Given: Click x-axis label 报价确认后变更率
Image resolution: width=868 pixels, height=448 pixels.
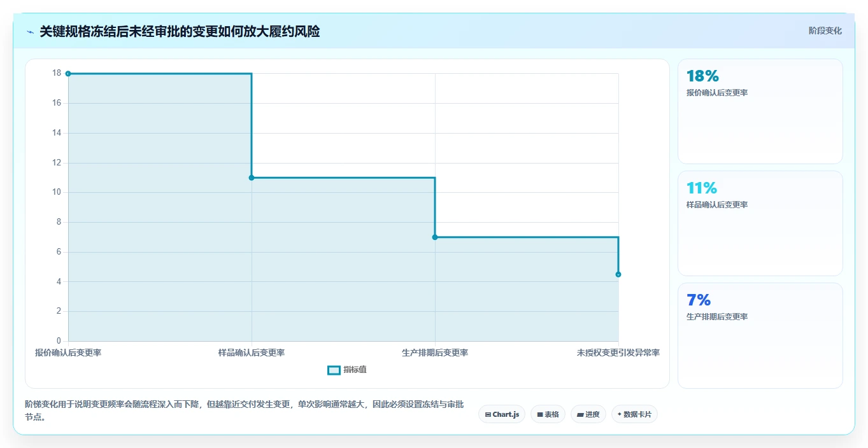Looking at the screenshot, I should tap(68, 353).
